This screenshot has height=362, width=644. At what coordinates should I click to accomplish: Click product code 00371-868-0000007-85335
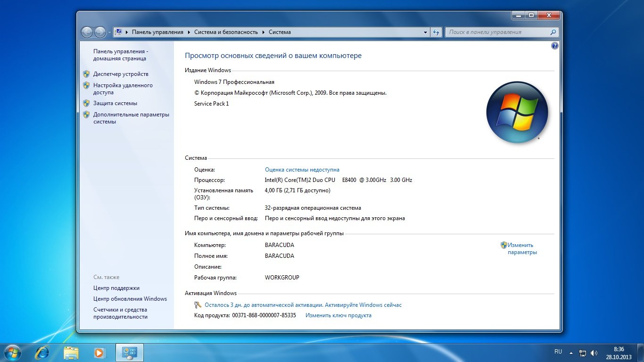coord(264,315)
